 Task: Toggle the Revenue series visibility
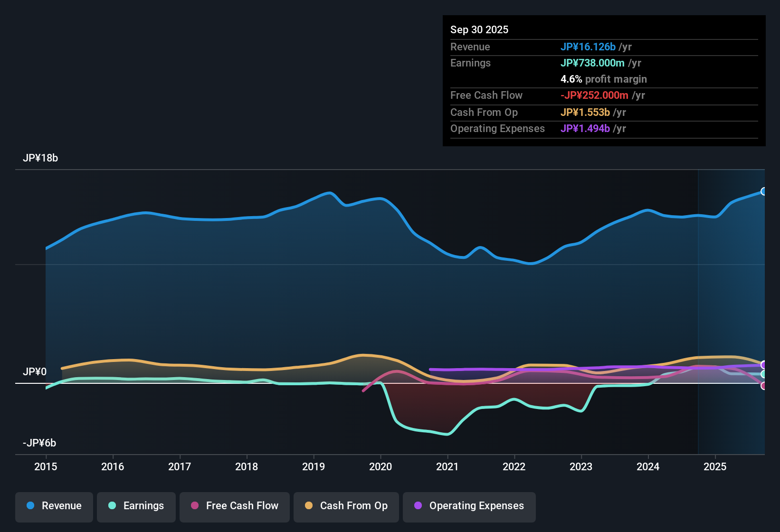point(54,506)
